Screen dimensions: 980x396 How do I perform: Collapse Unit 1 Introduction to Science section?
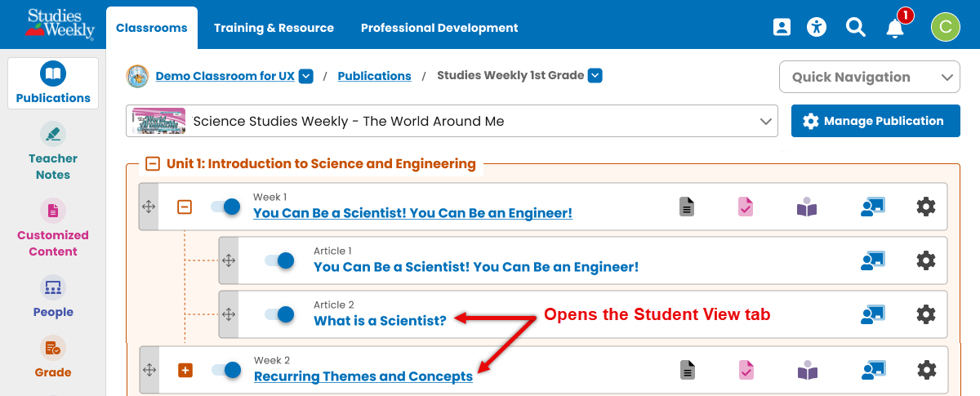pyautogui.click(x=153, y=164)
